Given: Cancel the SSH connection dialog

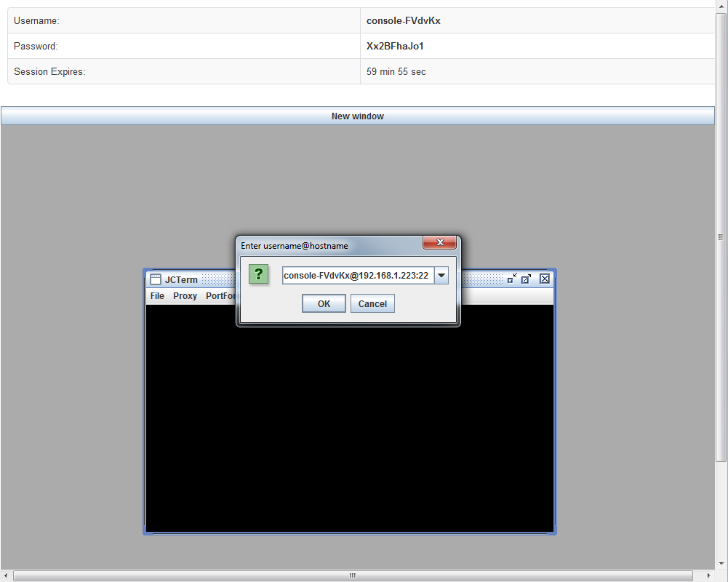Looking at the screenshot, I should tap(372, 303).
